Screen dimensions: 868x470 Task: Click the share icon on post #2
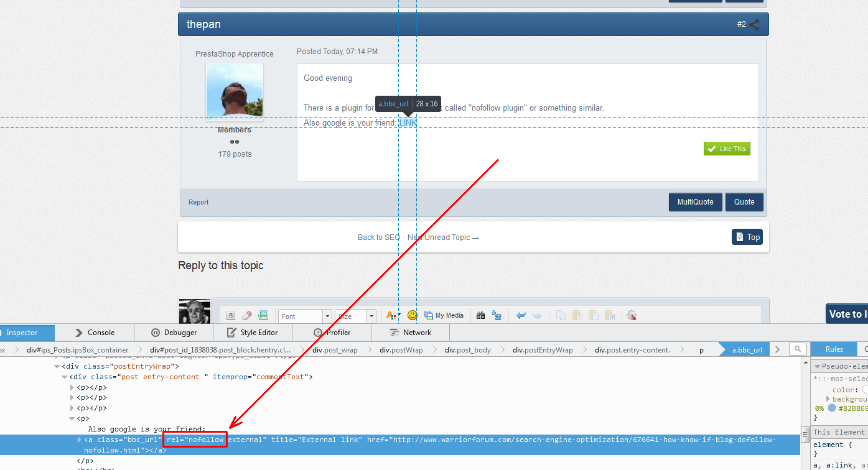tap(754, 25)
